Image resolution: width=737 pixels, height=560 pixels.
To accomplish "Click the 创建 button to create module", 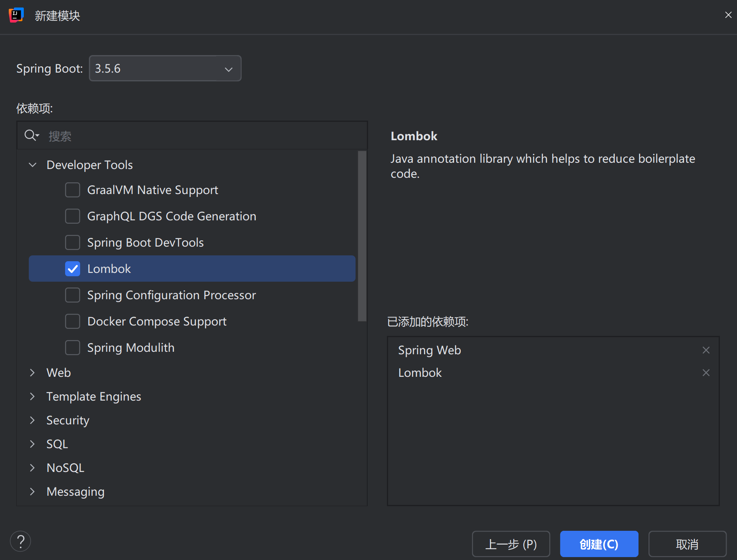I will click(599, 544).
